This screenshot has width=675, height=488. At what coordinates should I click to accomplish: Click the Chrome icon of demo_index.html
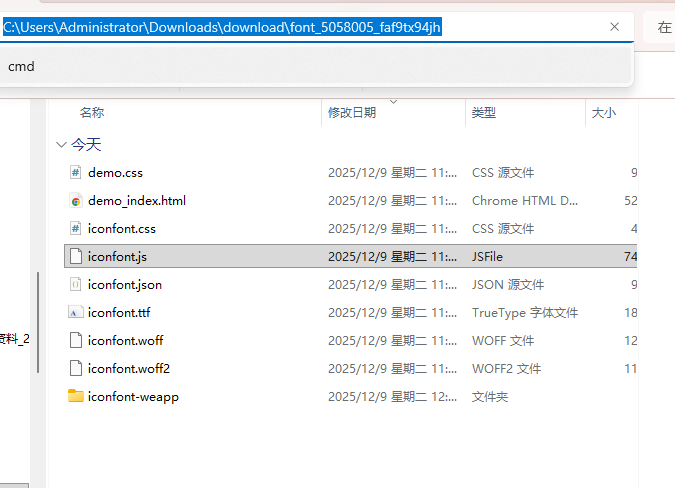point(75,201)
